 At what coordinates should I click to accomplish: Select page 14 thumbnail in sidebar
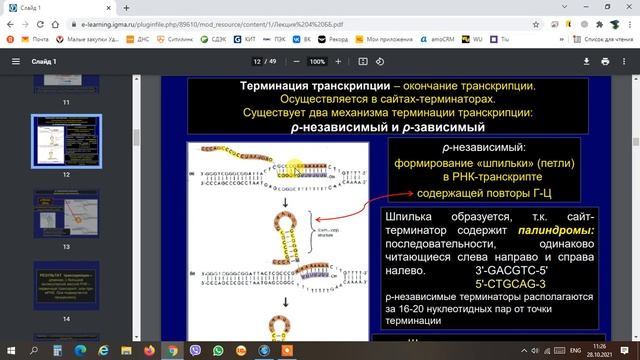(67, 286)
